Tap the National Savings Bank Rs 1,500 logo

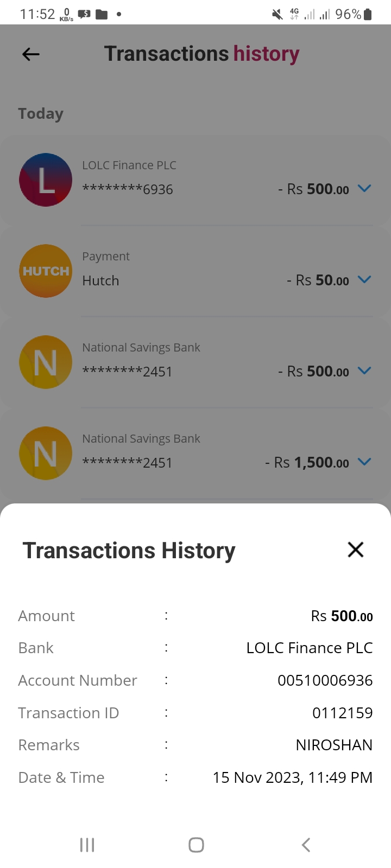coord(46,454)
